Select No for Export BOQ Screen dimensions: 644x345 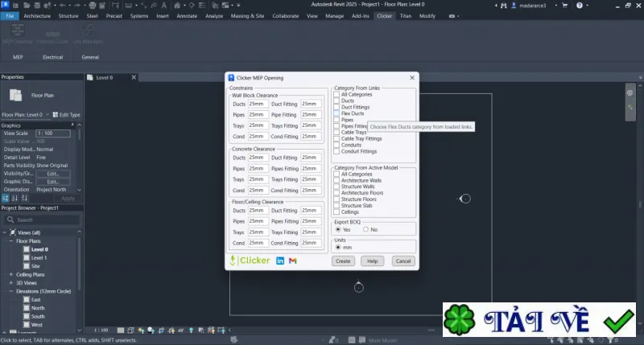click(365, 230)
